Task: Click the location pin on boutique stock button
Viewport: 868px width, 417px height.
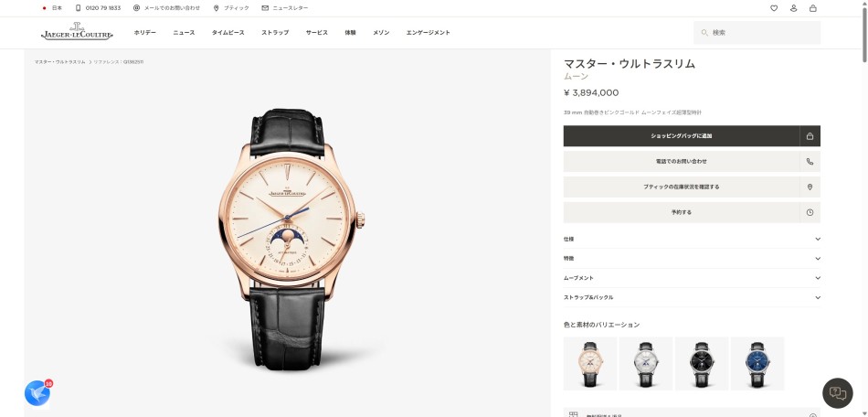Action: (810, 187)
